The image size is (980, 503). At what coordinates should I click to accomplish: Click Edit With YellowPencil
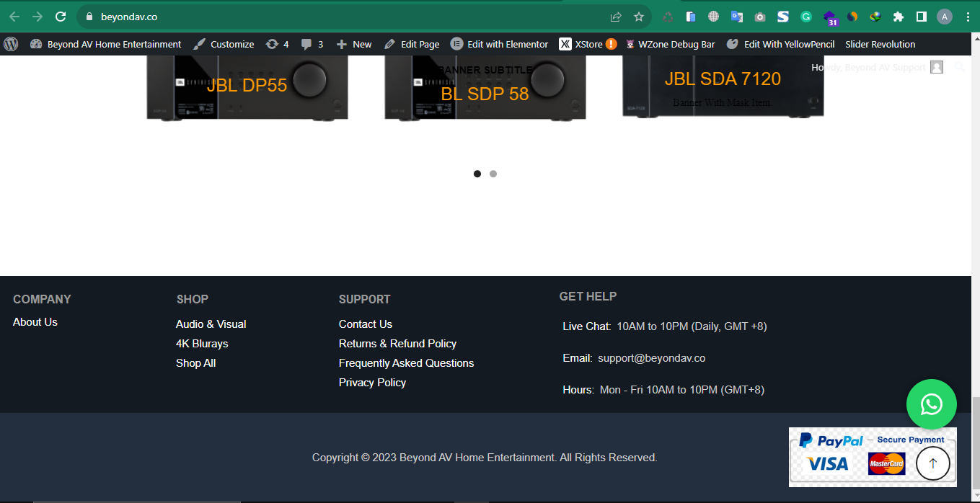tap(780, 44)
